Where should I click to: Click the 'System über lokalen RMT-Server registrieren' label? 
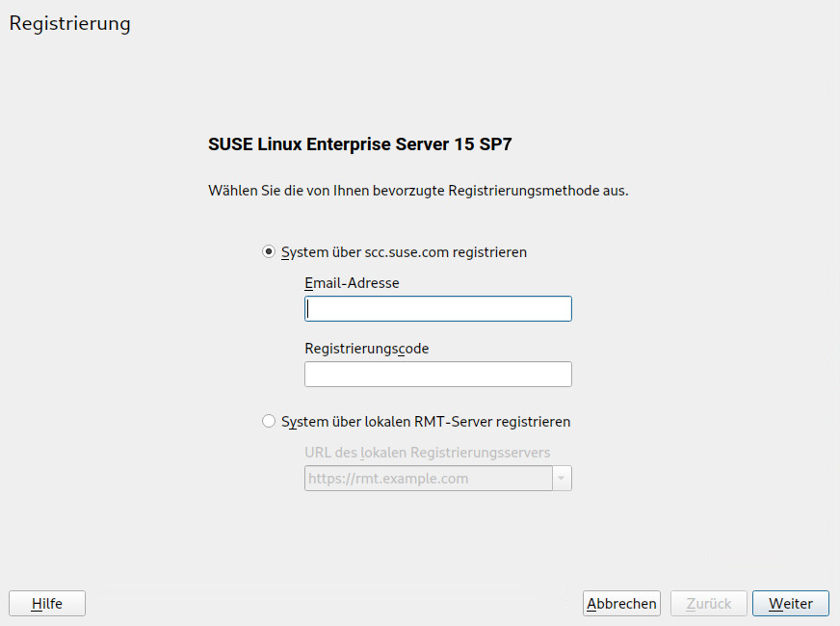426,422
